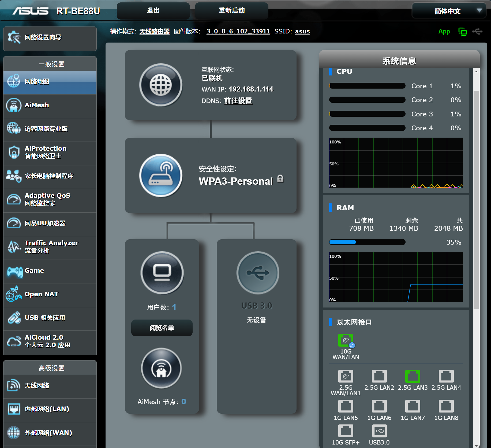491x448 pixels.
Task: Go to 无线网络 advanced settings
Action: 50,386
